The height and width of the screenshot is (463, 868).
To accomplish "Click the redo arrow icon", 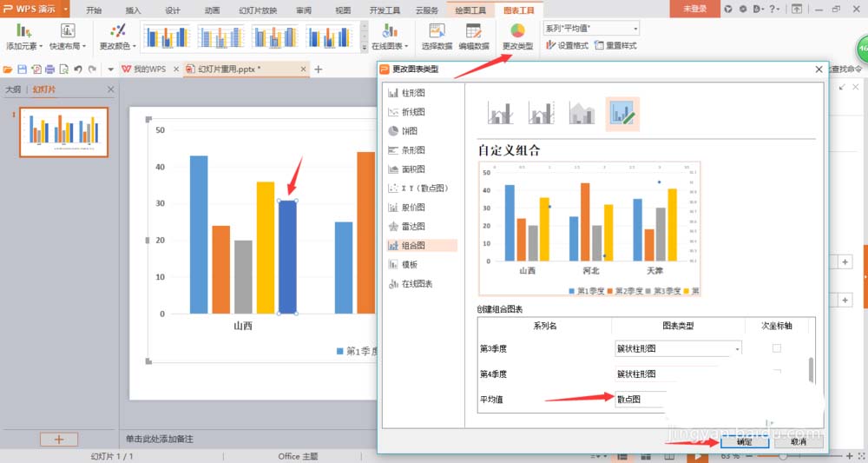I will [92, 69].
